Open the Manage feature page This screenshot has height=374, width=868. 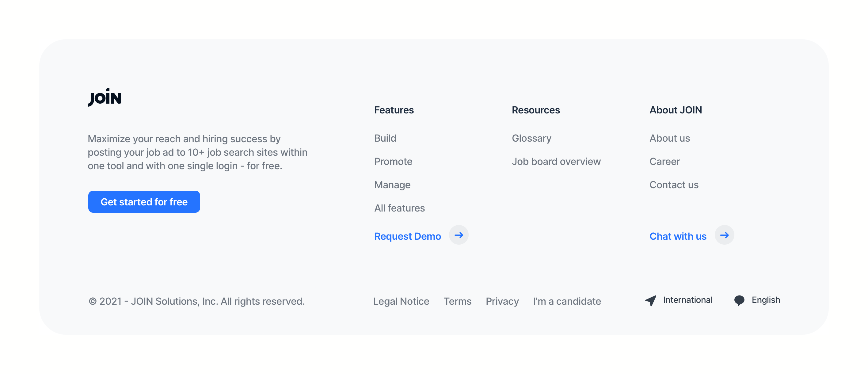tap(392, 185)
